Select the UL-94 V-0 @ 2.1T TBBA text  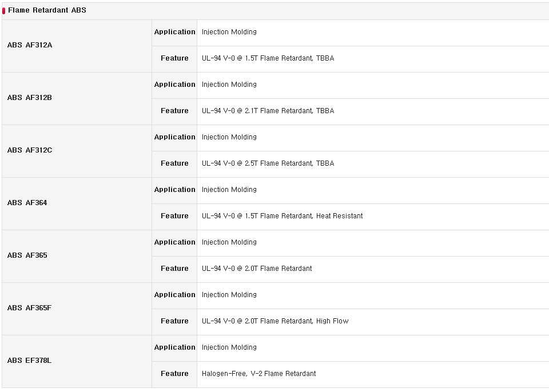268,111
